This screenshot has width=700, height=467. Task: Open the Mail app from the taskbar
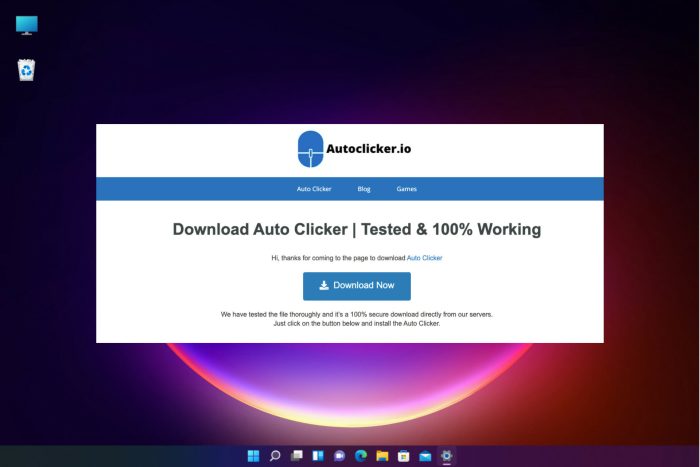click(425, 456)
